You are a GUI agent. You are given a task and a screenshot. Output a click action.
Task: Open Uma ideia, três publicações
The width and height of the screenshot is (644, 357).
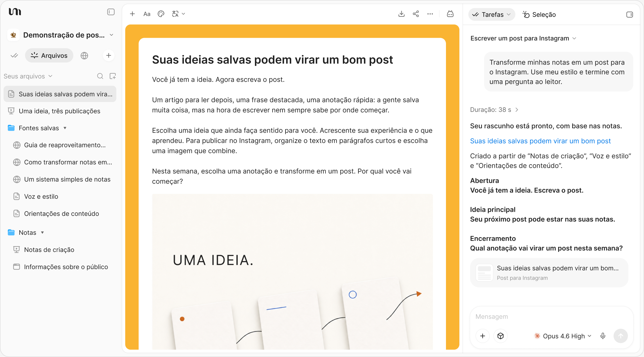tap(60, 111)
